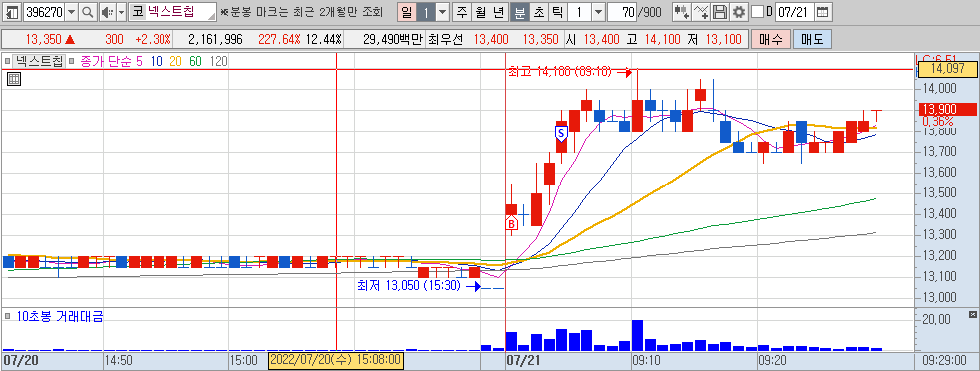Click the candle count field showing 70
The image size is (980, 371).
(x=623, y=12)
